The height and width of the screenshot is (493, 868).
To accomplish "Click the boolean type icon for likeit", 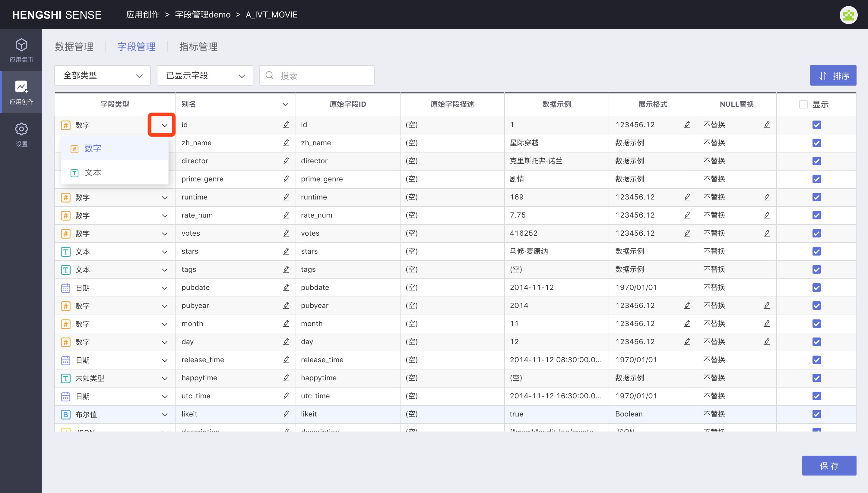I will [65, 414].
